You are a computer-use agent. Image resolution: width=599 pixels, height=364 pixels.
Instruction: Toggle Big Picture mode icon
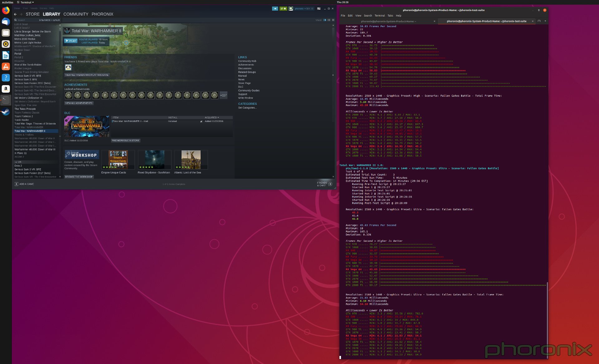(319, 9)
